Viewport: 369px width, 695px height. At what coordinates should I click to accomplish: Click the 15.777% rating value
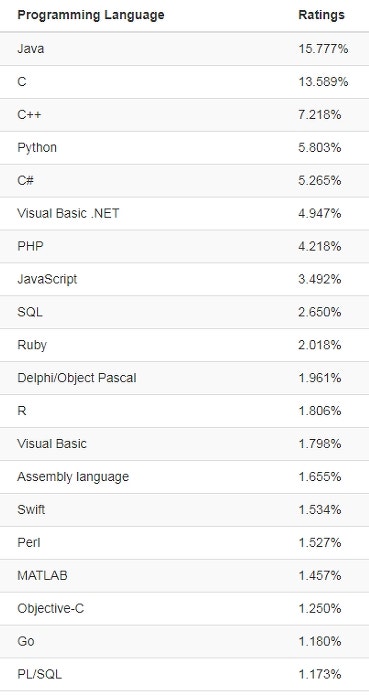click(323, 49)
